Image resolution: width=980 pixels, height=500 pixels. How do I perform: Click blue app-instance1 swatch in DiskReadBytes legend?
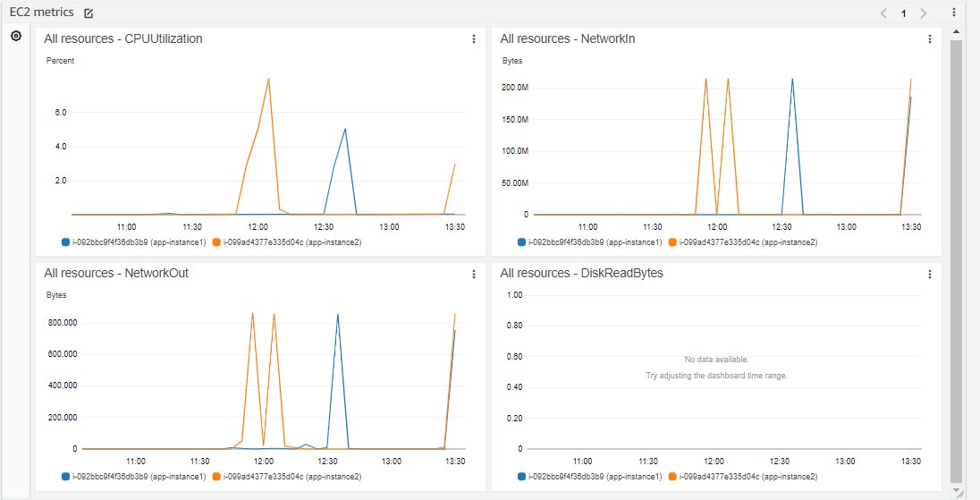521,477
